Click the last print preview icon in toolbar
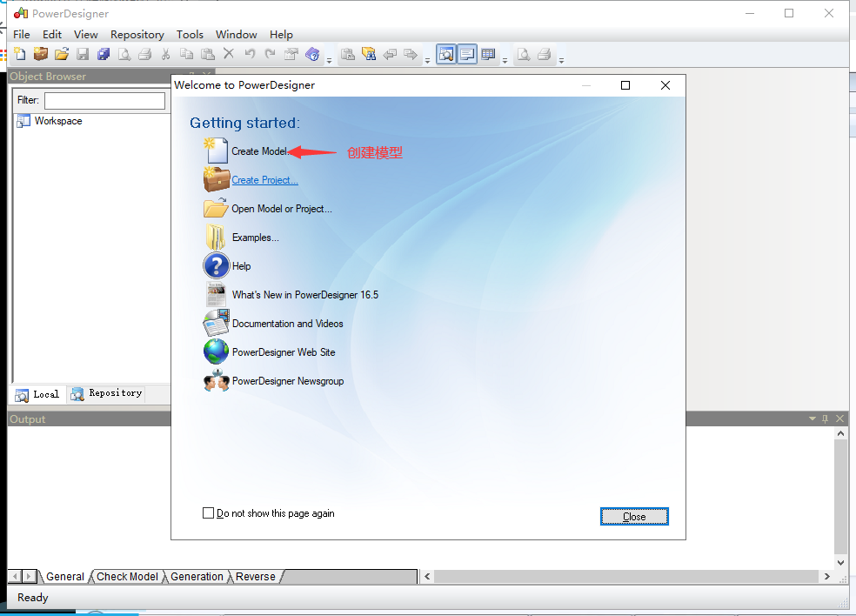 point(524,54)
